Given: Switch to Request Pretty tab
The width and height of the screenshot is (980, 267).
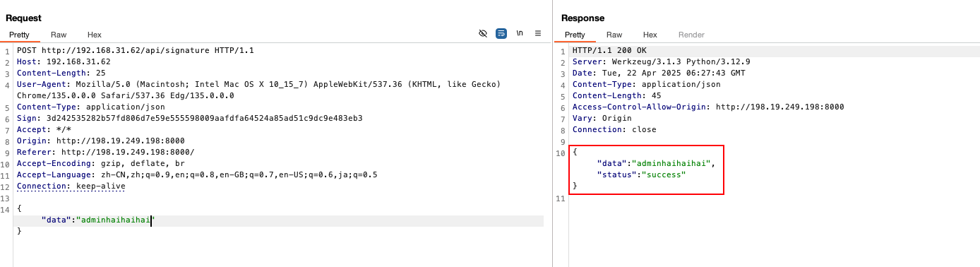Looking at the screenshot, I should 19,35.
